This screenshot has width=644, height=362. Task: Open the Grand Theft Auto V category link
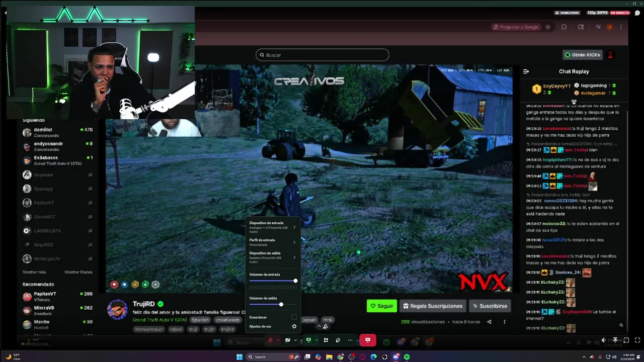(x=159, y=320)
